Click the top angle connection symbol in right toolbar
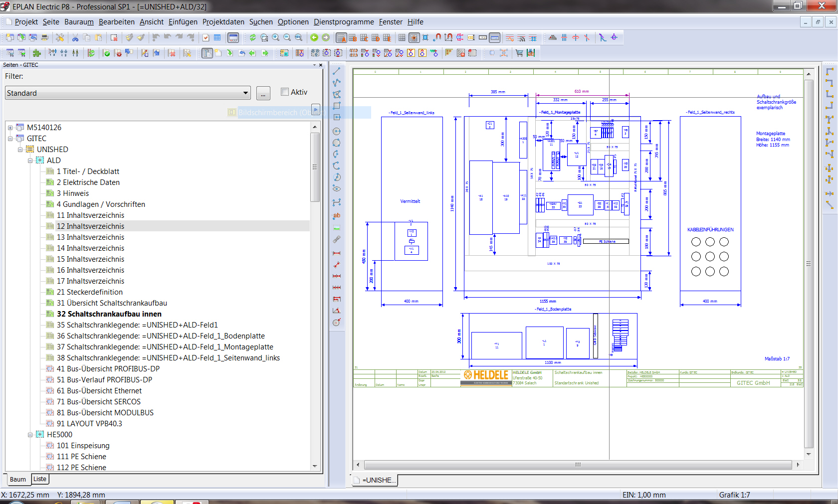838x504 pixels. click(830, 72)
